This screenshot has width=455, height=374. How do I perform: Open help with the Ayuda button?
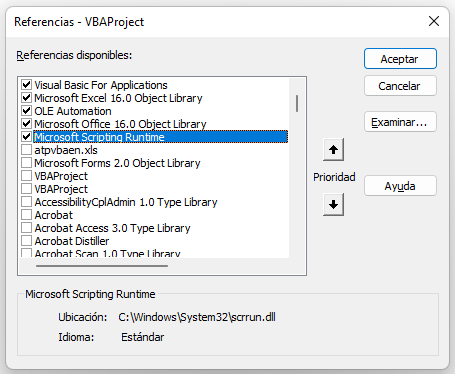coord(400,186)
